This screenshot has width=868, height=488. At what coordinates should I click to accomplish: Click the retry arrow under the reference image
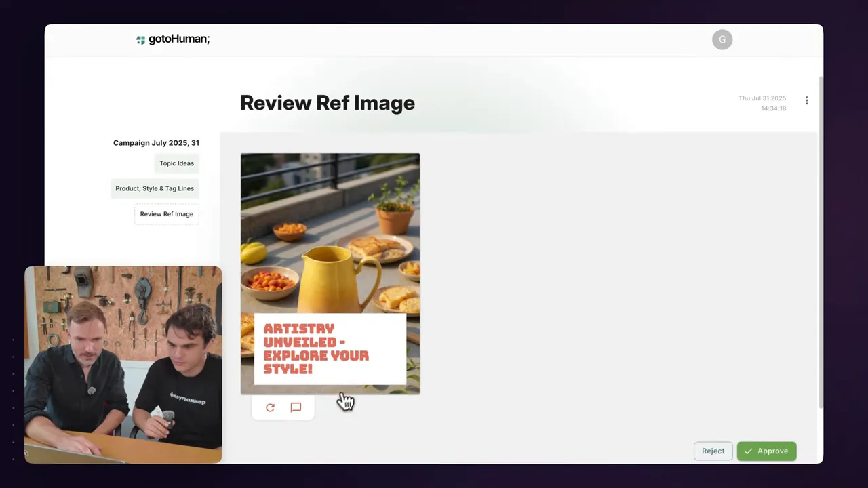pyautogui.click(x=270, y=407)
